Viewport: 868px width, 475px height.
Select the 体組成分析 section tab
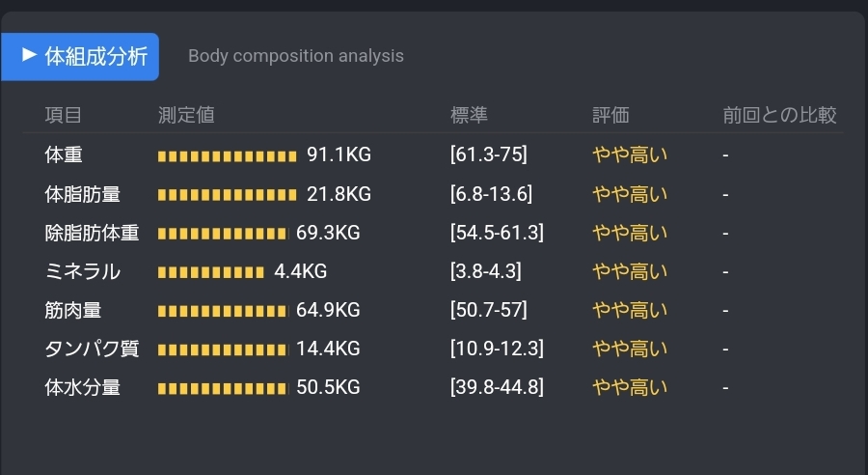[80, 57]
